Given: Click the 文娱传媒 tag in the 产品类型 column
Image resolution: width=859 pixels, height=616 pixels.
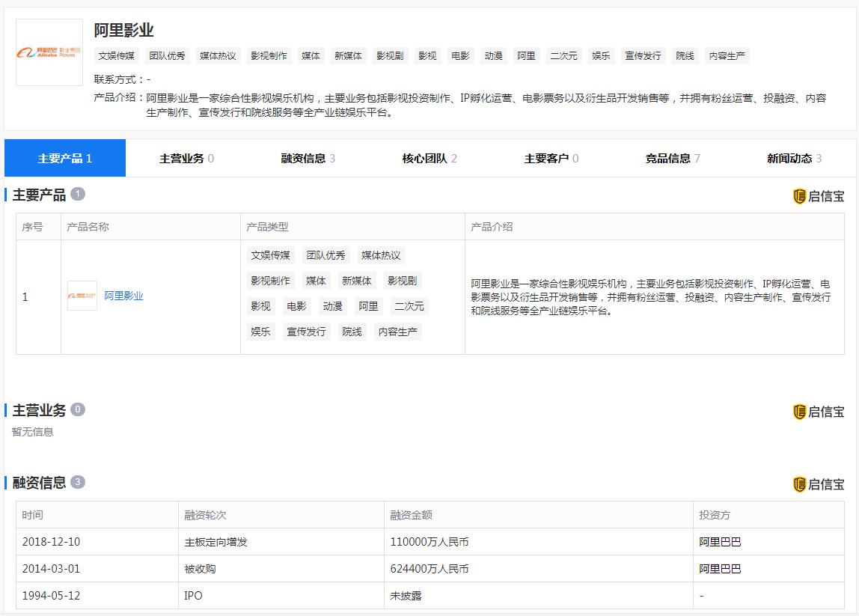Looking at the screenshot, I should point(271,255).
